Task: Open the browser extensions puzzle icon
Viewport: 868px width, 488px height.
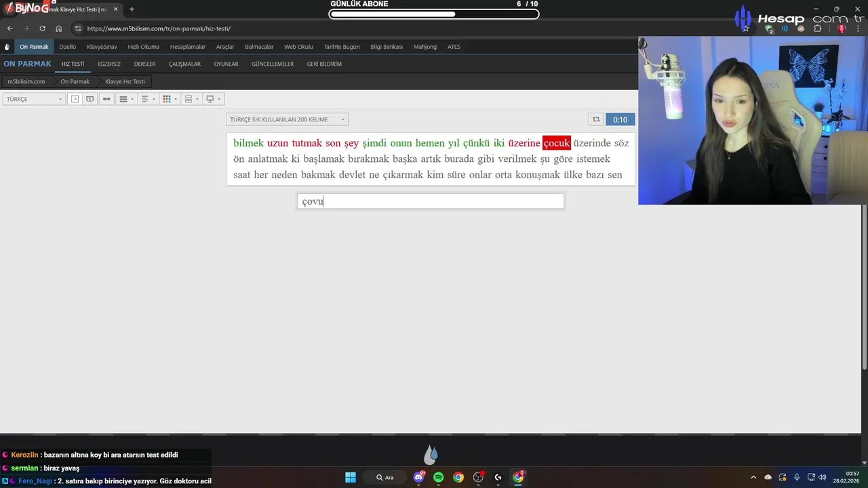Action: pos(816,29)
